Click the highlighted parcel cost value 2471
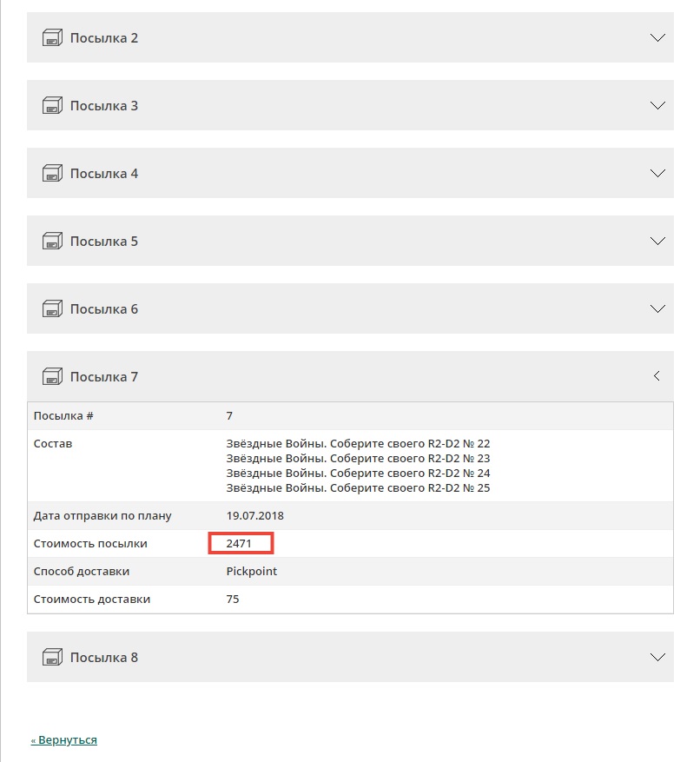Image resolution: width=700 pixels, height=762 pixels. point(239,544)
